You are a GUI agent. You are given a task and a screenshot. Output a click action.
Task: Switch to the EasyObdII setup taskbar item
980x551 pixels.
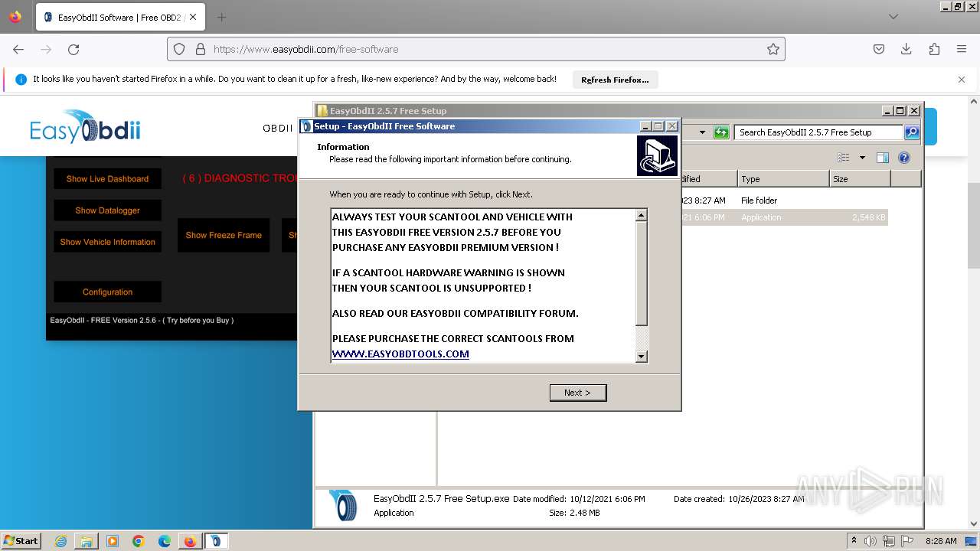click(x=216, y=541)
